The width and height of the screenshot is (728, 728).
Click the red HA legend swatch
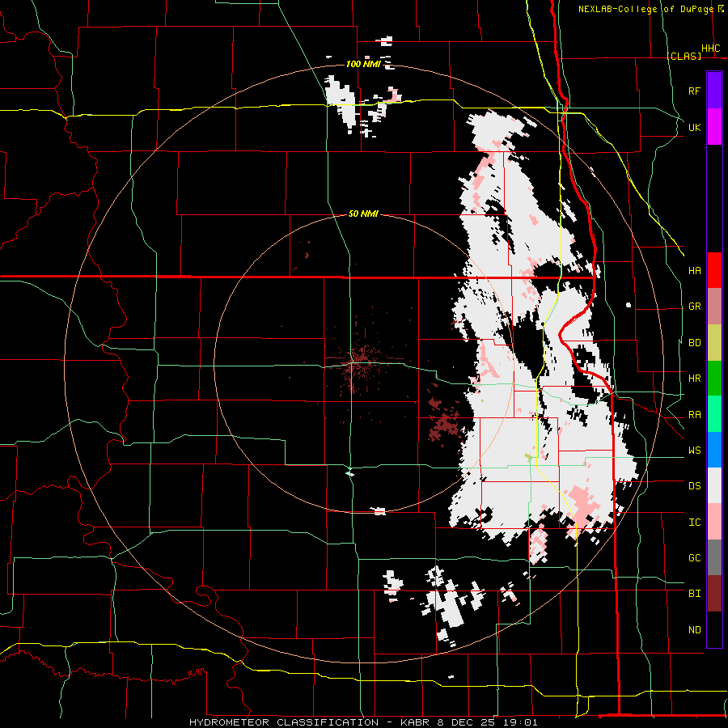714,270
